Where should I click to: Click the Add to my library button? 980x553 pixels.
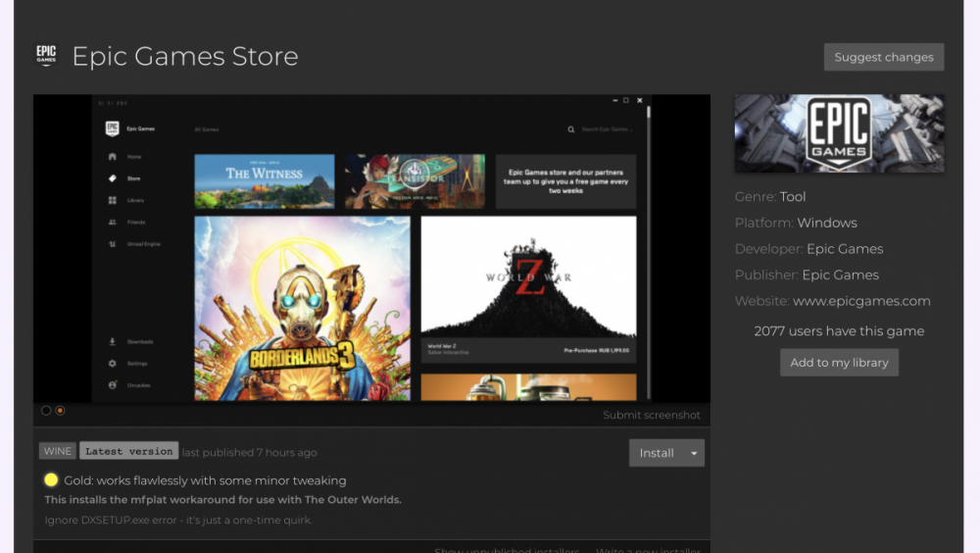tap(839, 363)
